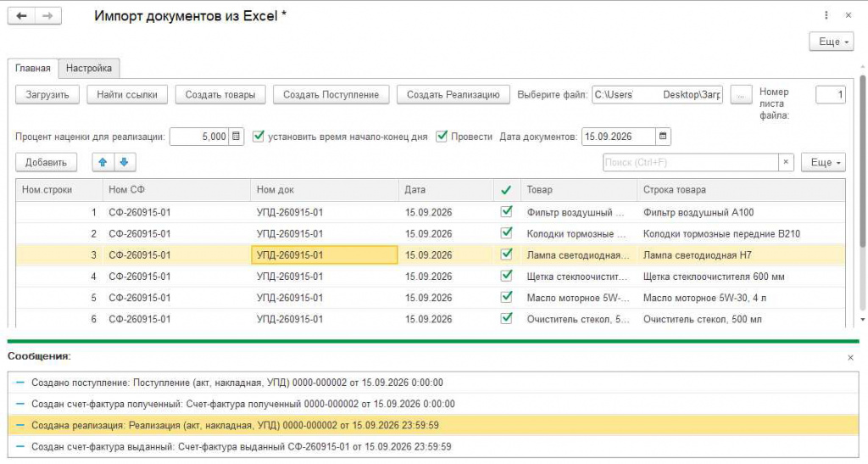
Task: Uncheck the 'Провести' checkbox
Action: tap(441, 137)
